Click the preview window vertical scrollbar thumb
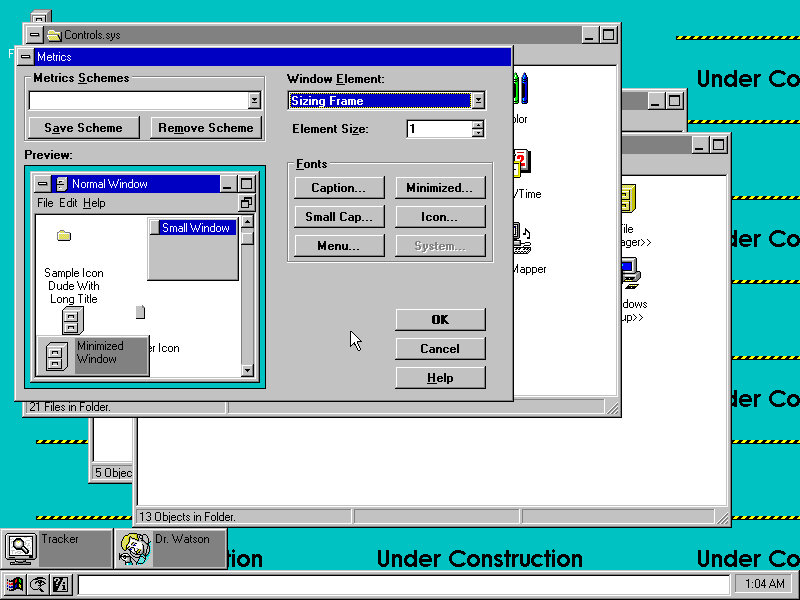 247,238
